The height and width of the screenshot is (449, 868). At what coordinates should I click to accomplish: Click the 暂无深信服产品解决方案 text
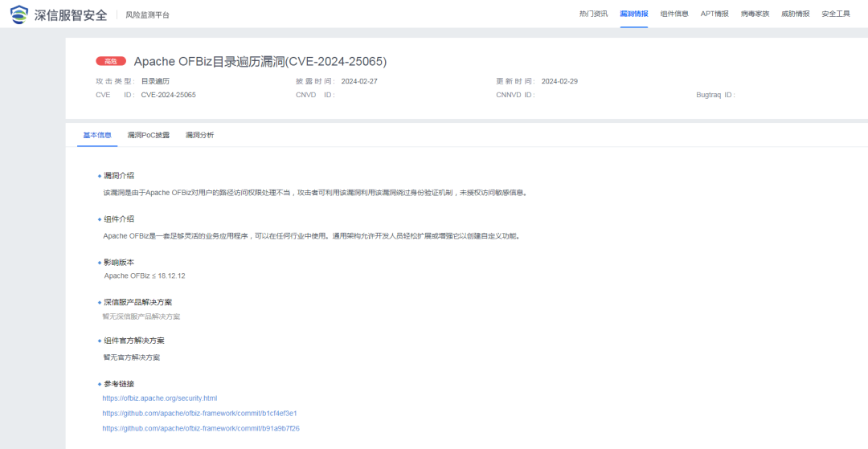coord(141,316)
